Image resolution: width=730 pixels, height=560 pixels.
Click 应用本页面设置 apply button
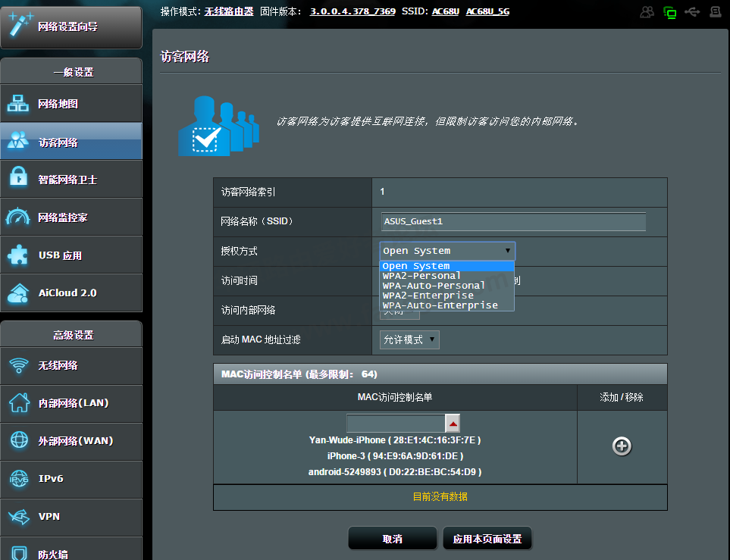coord(487,539)
